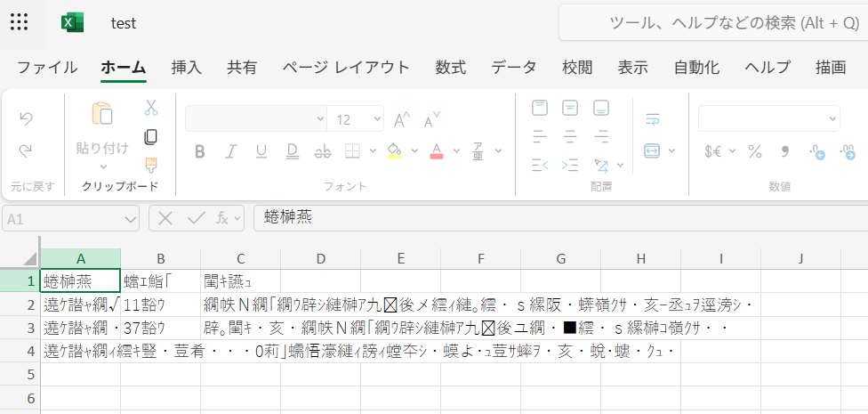Increase decimal places
Screen dimensions: 868x414
tap(848, 151)
